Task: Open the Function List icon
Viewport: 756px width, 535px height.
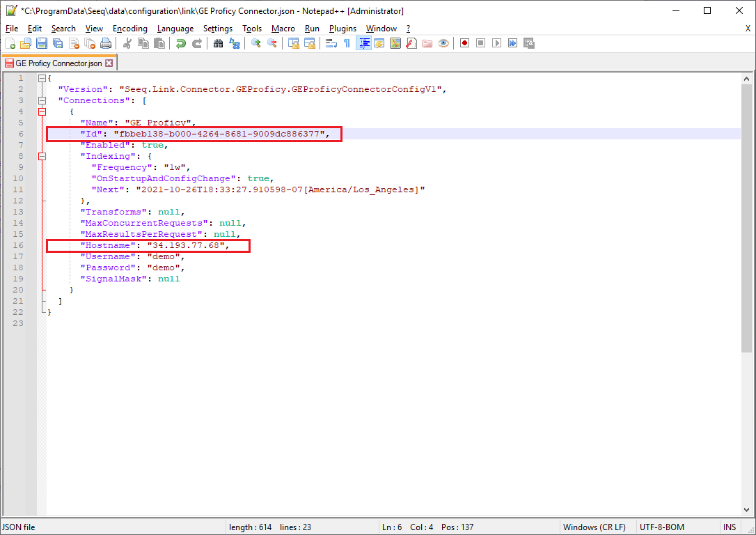Action: [x=411, y=43]
